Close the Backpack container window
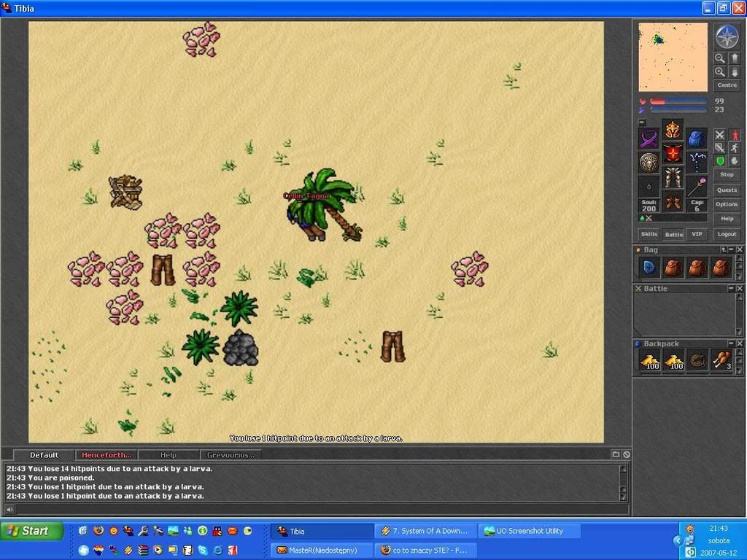The width and height of the screenshot is (747, 560). coord(740,343)
